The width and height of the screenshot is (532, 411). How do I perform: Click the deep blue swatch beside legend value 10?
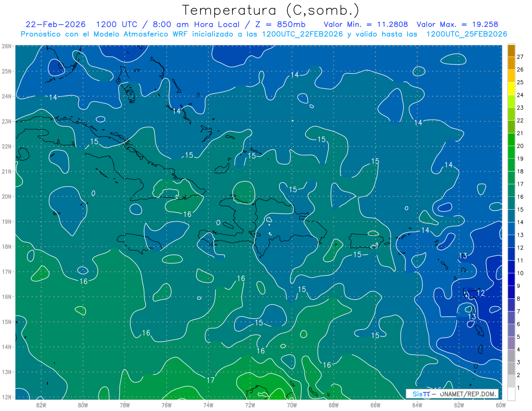[511, 266]
